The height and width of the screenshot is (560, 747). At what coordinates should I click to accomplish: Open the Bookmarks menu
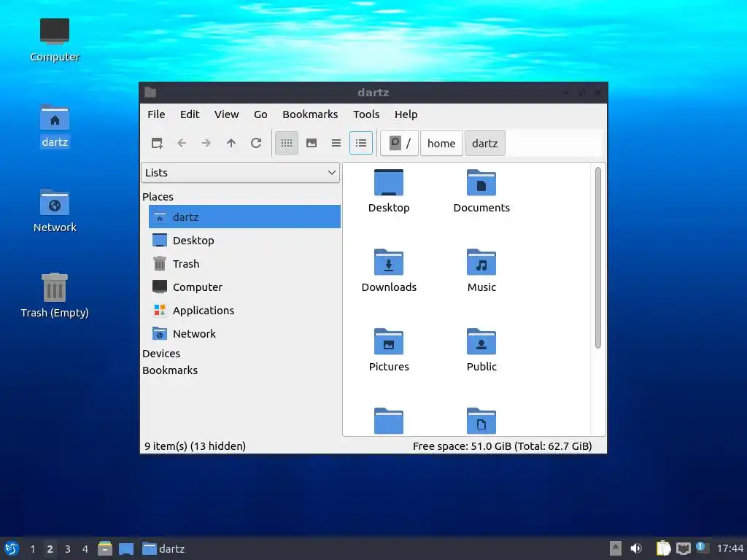[310, 114]
